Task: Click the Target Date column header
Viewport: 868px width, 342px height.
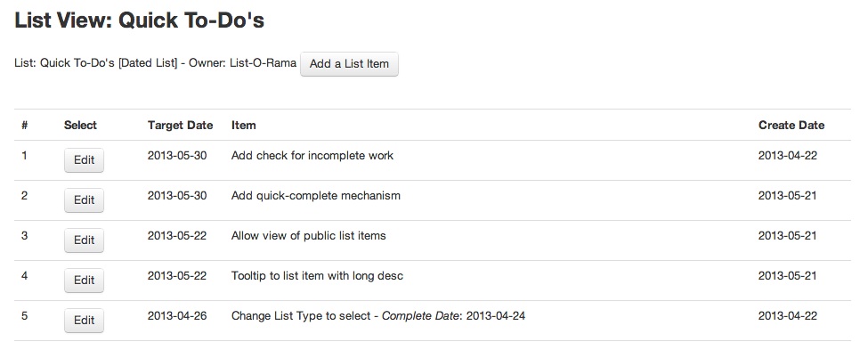Action: point(181,125)
